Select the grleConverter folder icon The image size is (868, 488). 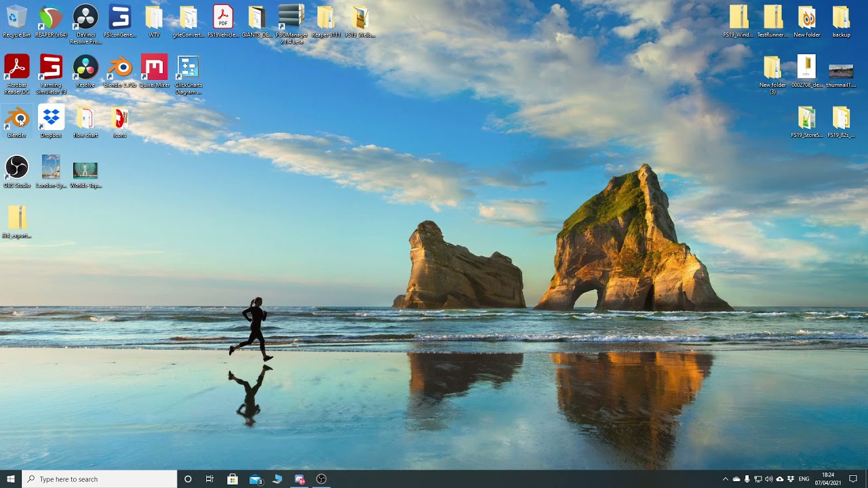(189, 21)
